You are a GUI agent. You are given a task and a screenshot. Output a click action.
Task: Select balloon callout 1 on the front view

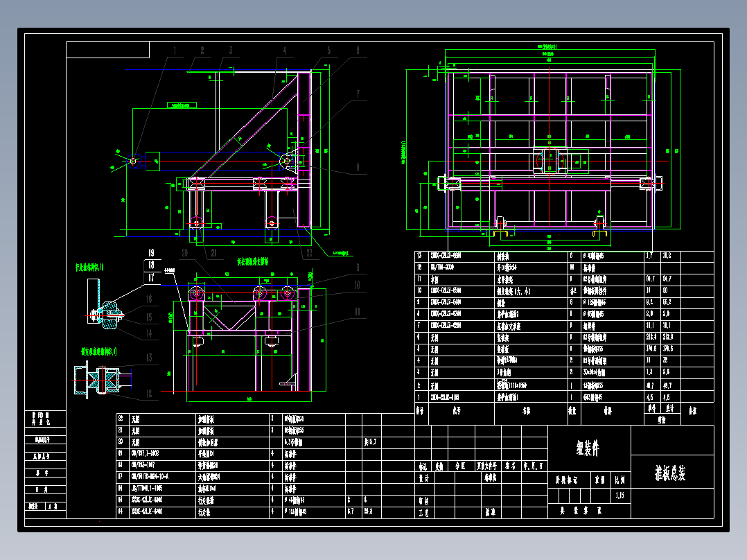click(175, 51)
